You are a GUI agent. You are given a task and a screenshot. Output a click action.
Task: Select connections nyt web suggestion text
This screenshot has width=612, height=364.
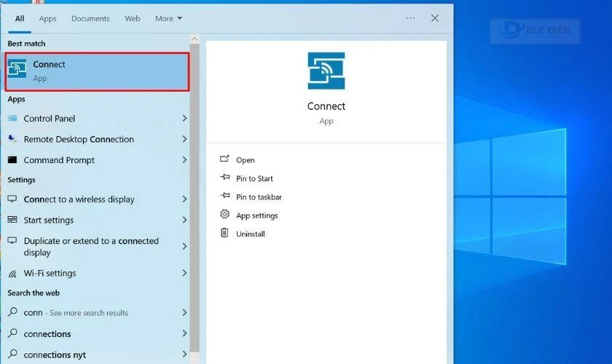pos(55,355)
